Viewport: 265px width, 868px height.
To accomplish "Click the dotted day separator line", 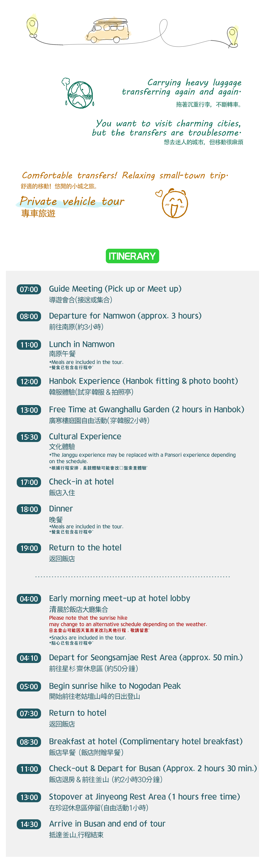I will coord(132,576).
